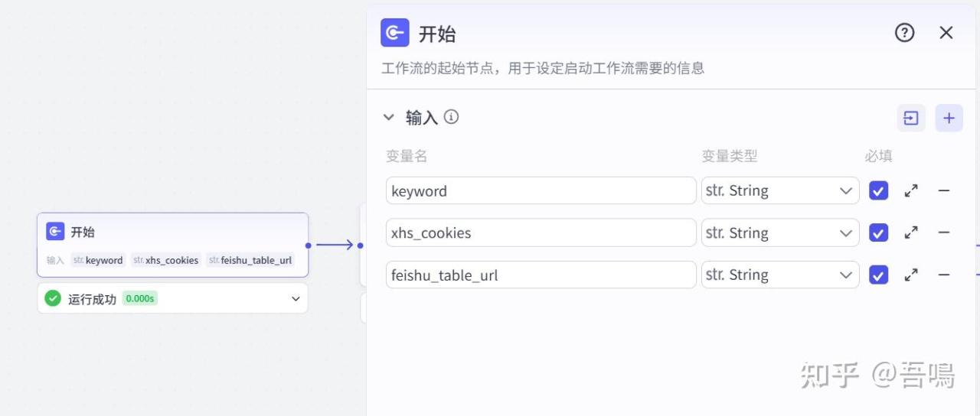Expand the feishu_table_url variable row editor
980x416 pixels.
tap(911, 275)
